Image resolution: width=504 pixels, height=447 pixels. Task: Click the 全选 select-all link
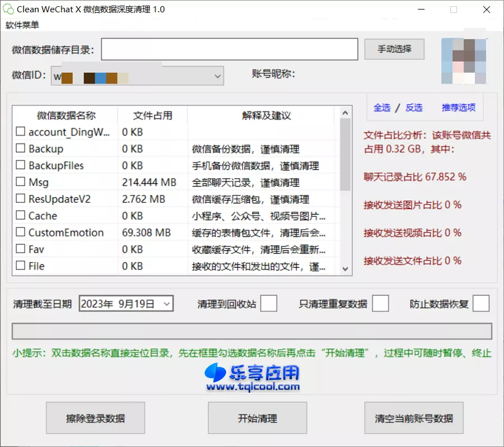click(381, 107)
